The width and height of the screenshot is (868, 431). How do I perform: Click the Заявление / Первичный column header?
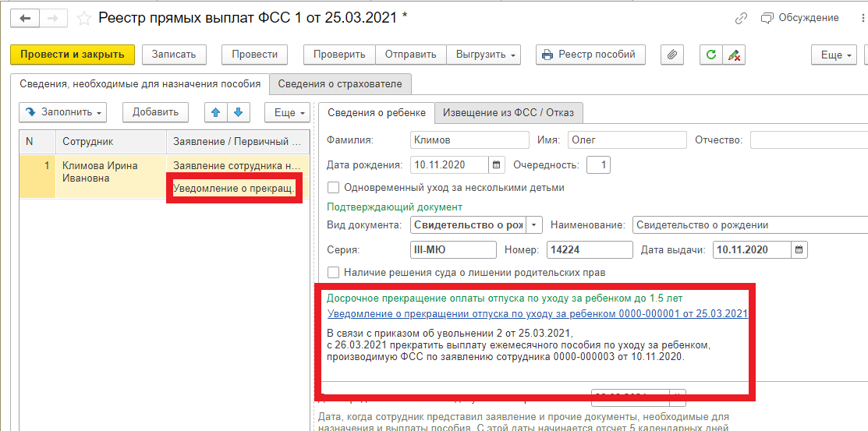238,142
